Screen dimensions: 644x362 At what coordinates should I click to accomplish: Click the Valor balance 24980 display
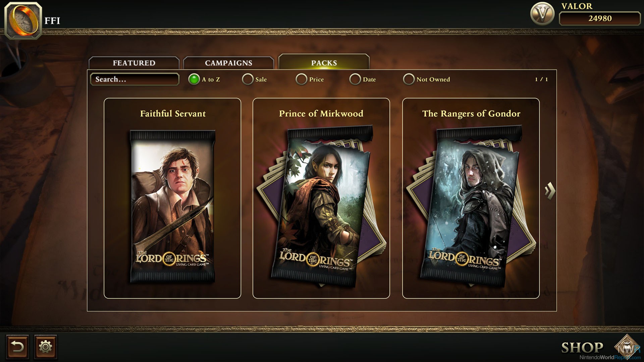600,18
